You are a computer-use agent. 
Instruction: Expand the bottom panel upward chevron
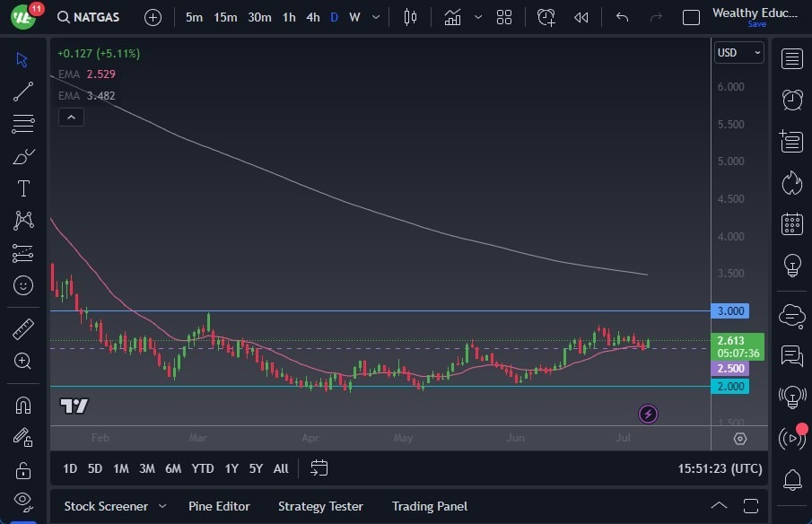(720, 506)
